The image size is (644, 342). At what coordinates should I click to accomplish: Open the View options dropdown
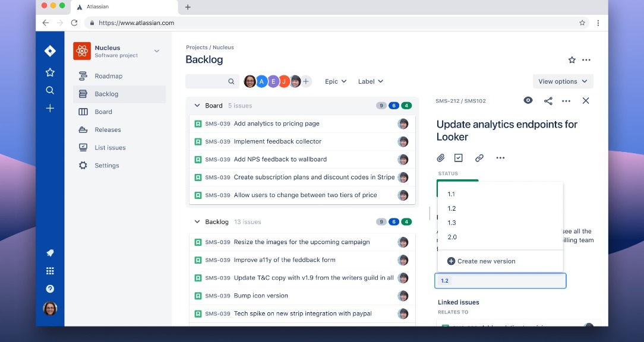[562, 81]
